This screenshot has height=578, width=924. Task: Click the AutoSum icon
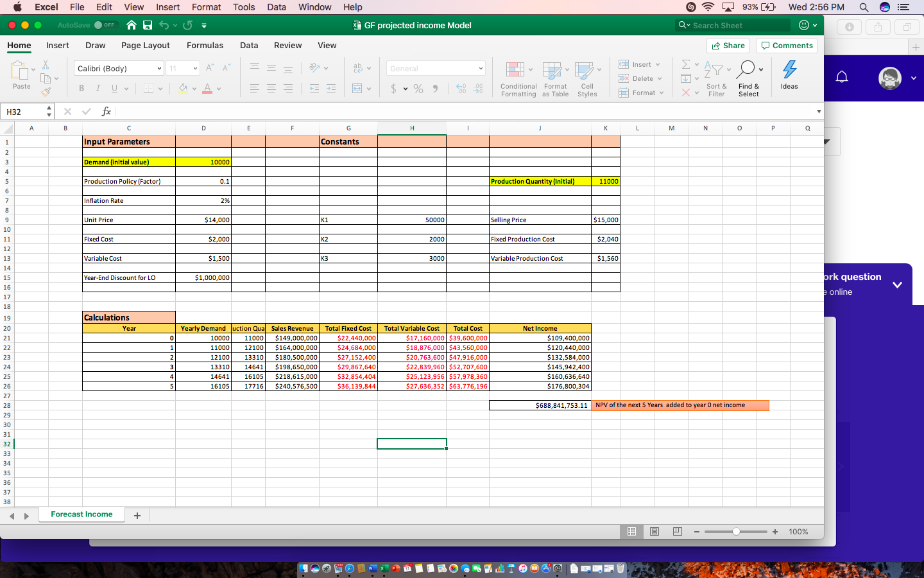[x=686, y=63]
